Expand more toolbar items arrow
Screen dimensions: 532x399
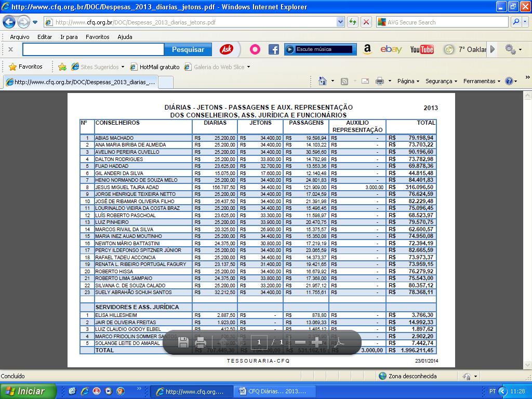[493, 49]
